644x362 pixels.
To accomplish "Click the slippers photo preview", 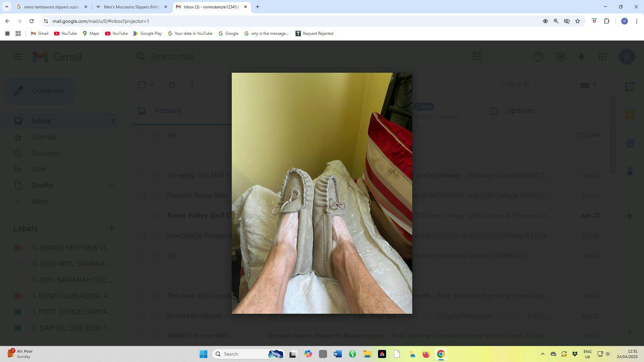I will tap(322, 193).
